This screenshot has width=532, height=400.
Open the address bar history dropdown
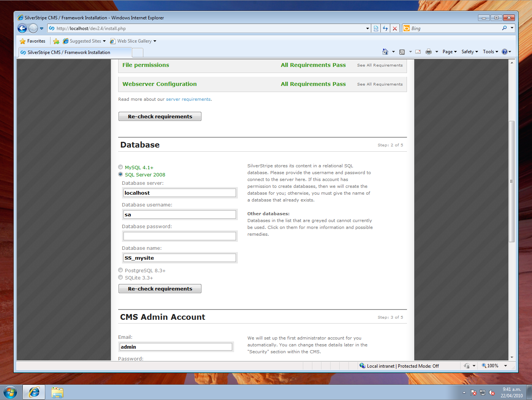tap(367, 28)
